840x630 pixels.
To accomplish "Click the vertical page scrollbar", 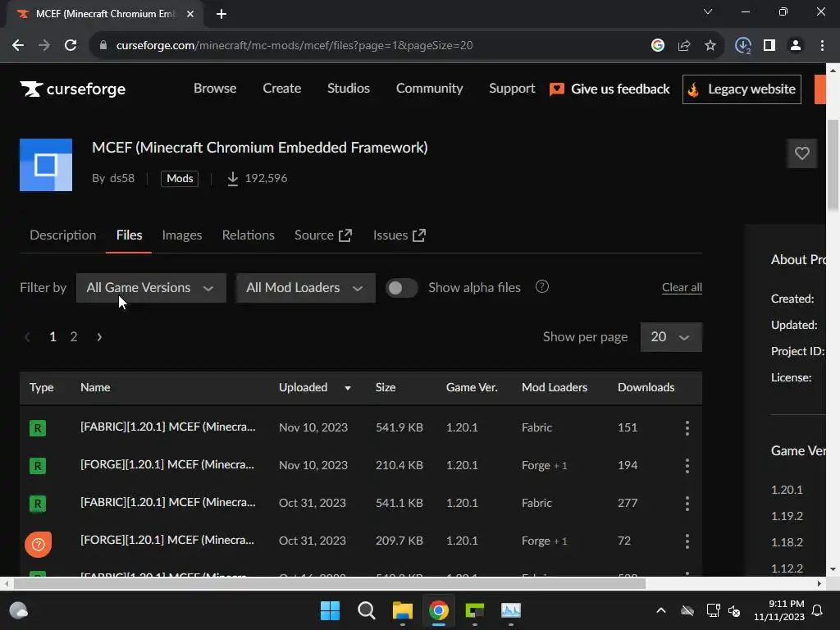I will tap(833, 166).
